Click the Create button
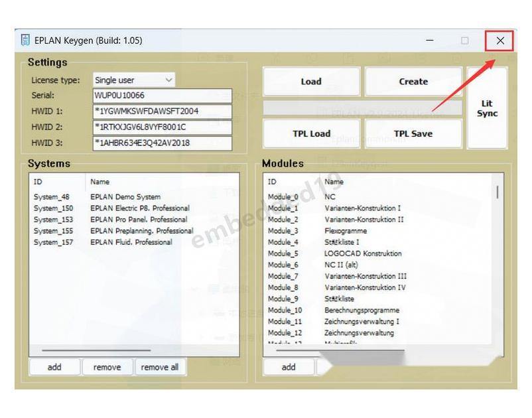Viewport: 532px width, 418px height. (x=413, y=82)
